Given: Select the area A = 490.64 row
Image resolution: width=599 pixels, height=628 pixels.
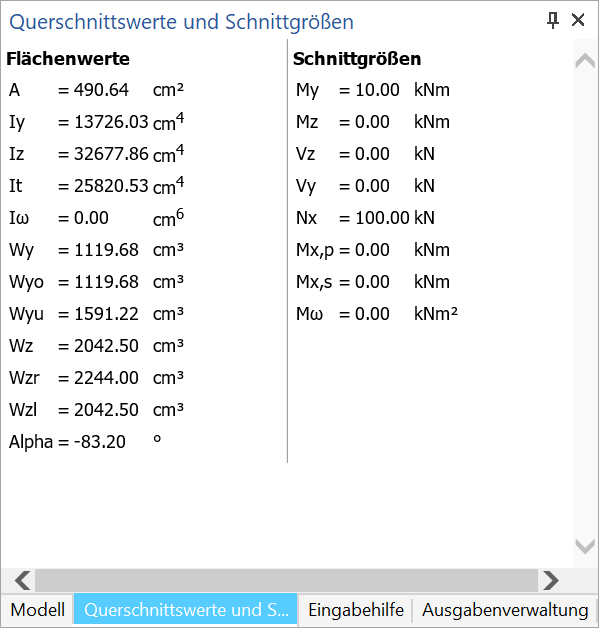Looking at the screenshot, I should click(96, 90).
